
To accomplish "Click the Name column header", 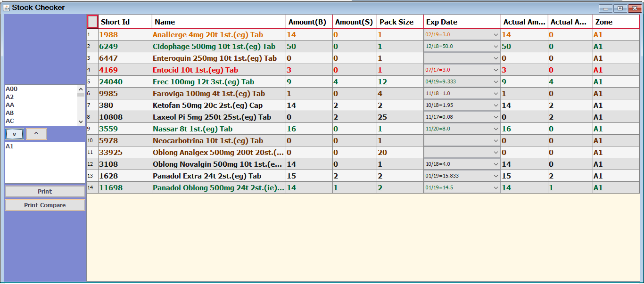I will (219, 22).
